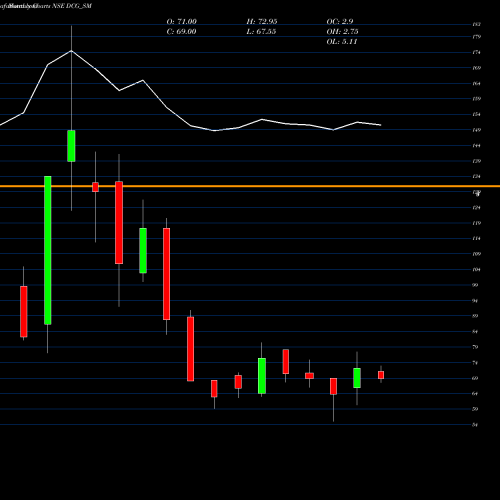The height and width of the screenshot is (500, 500).
Task: Click the 94 price axis label
Action: [476, 301]
